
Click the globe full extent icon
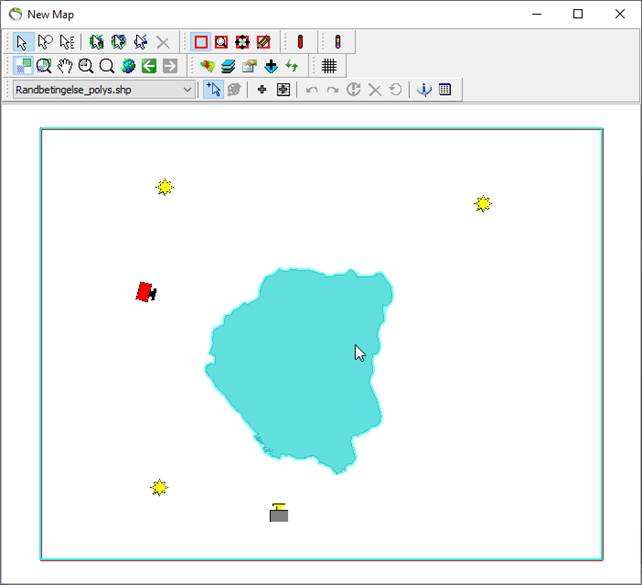click(128, 66)
